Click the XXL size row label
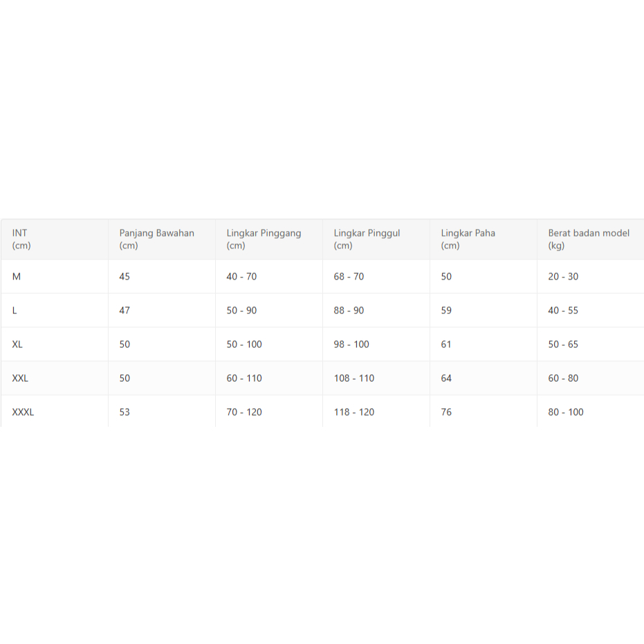Image resolution: width=644 pixels, height=644 pixels. 20,378
